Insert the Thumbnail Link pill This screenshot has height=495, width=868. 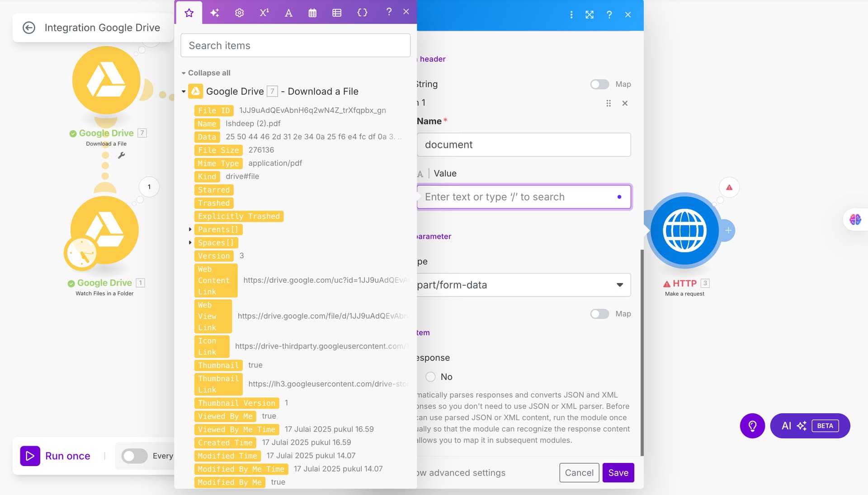point(218,384)
